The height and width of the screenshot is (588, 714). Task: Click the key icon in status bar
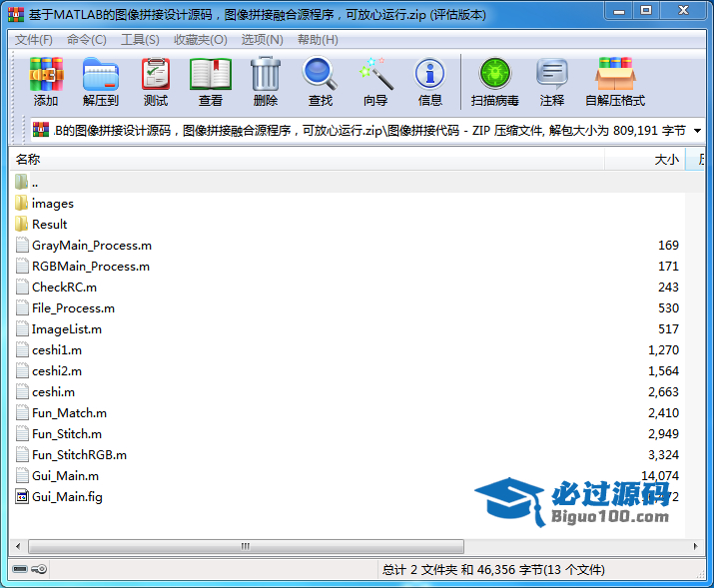pos(39,569)
